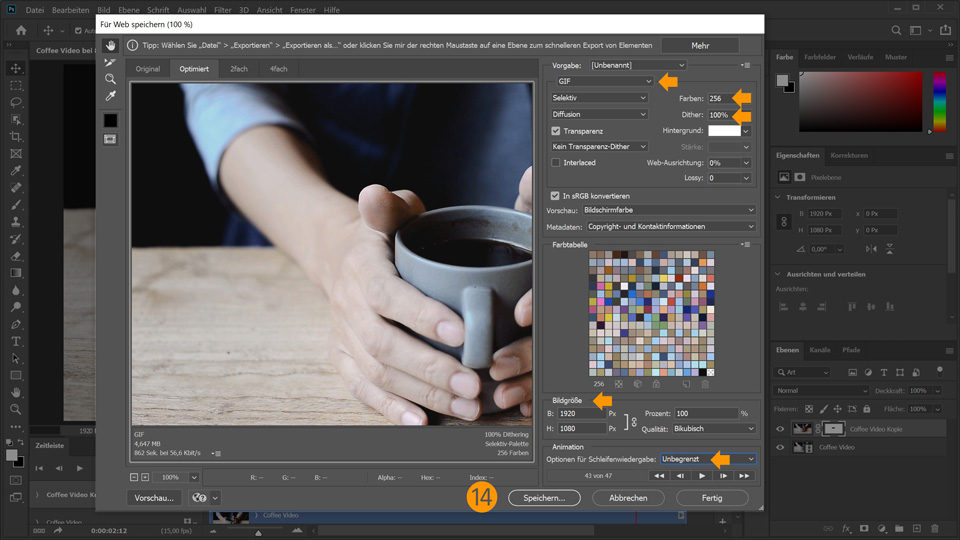The width and height of the screenshot is (960, 540).
Task: Click the Abbrechen button
Action: point(628,497)
